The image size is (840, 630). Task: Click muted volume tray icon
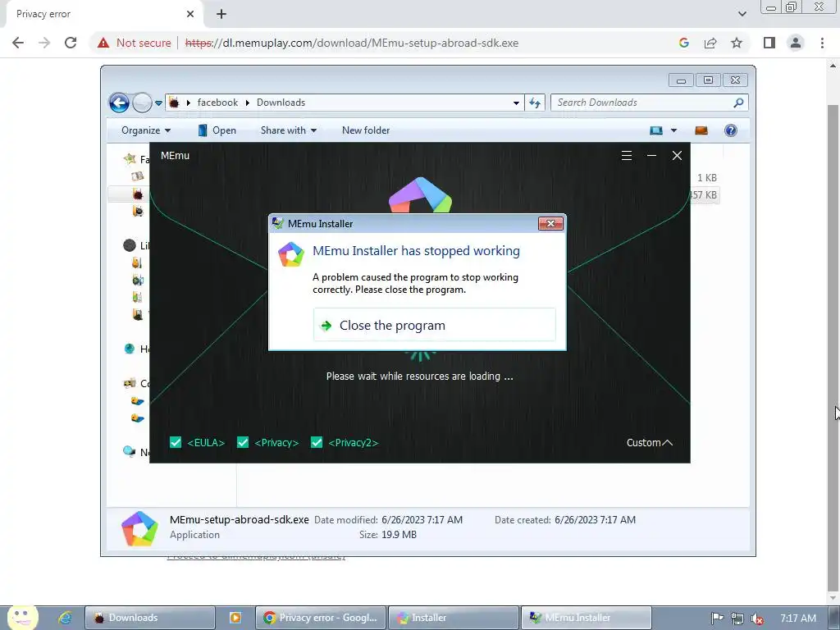757,619
